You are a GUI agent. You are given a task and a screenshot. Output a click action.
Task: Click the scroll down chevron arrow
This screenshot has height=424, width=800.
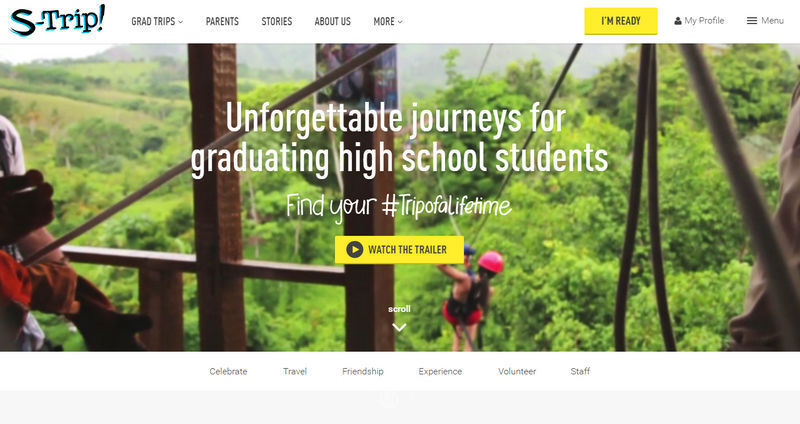(x=399, y=328)
